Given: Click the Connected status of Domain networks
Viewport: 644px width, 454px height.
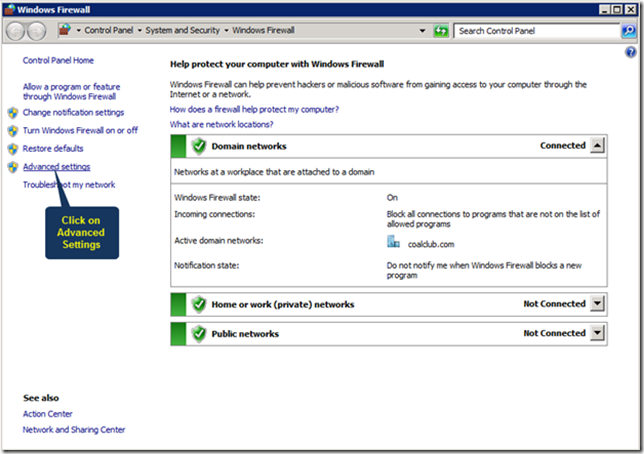Looking at the screenshot, I should click(563, 145).
